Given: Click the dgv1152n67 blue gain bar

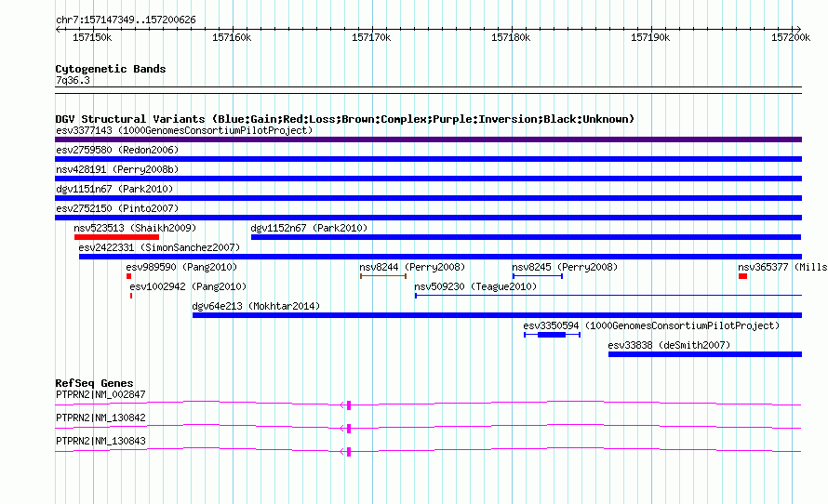Looking at the screenshot, I should (527, 237).
